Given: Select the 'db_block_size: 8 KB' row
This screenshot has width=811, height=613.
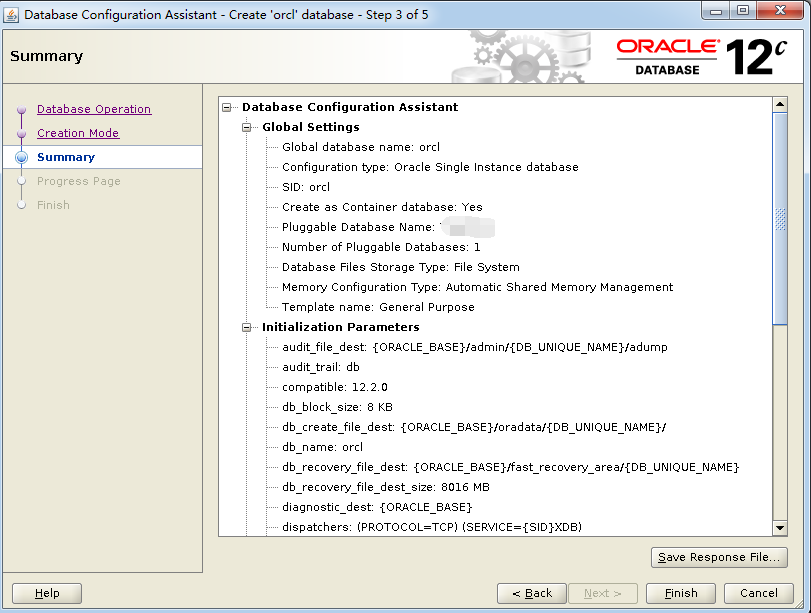Looking at the screenshot, I should [x=337, y=407].
